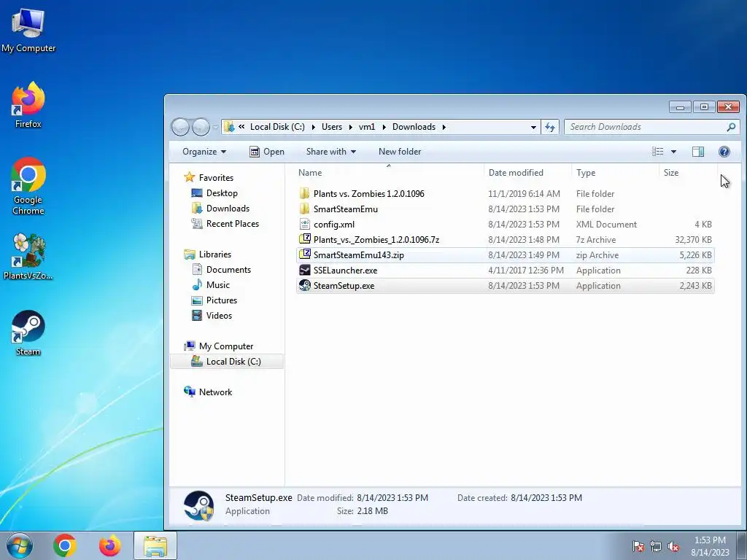This screenshot has height=560, width=747.
Task: Select the Plants vs. Zombies 1.2.0.1096 folder
Action: [505, 194]
